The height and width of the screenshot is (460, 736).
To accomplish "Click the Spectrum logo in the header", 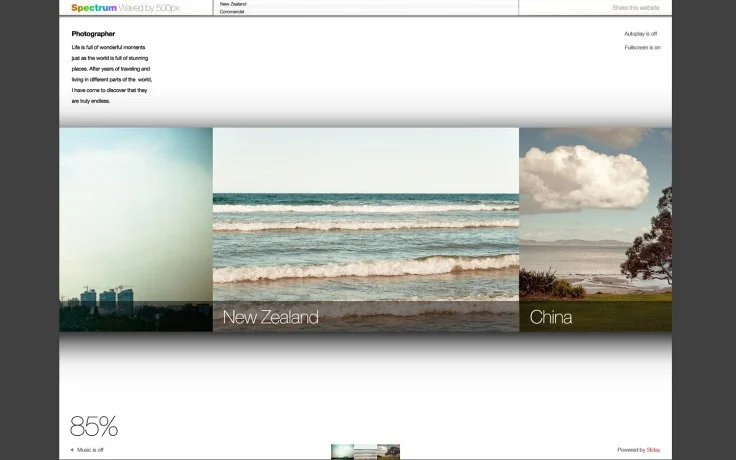I will coord(94,8).
